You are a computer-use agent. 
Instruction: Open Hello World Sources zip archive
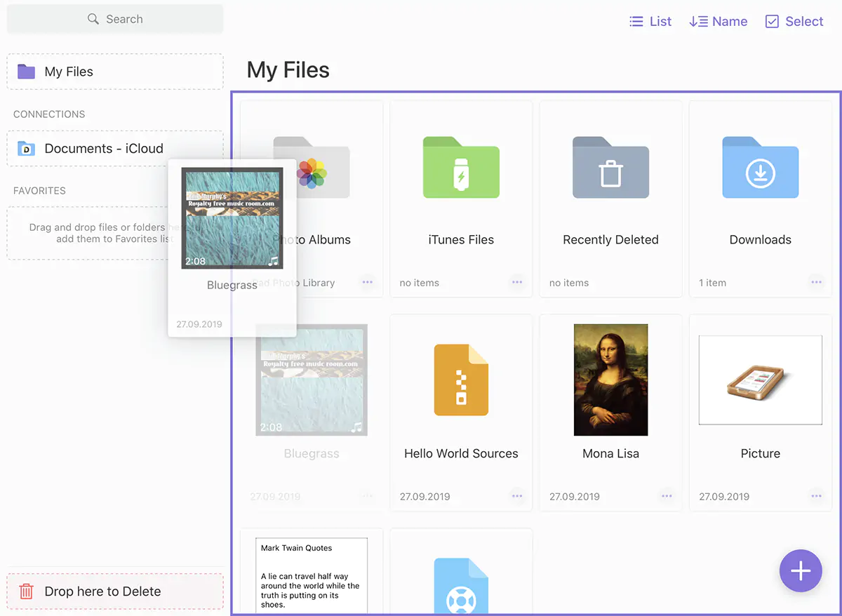click(461, 380)
